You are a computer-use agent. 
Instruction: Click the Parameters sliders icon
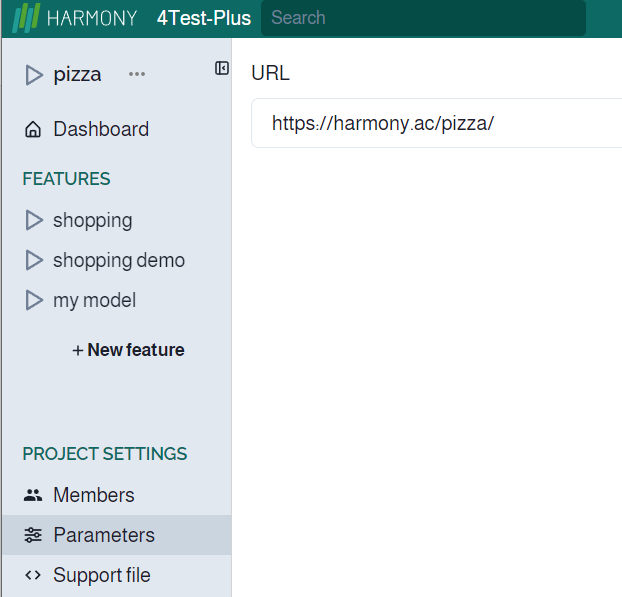tap(33, 535)
